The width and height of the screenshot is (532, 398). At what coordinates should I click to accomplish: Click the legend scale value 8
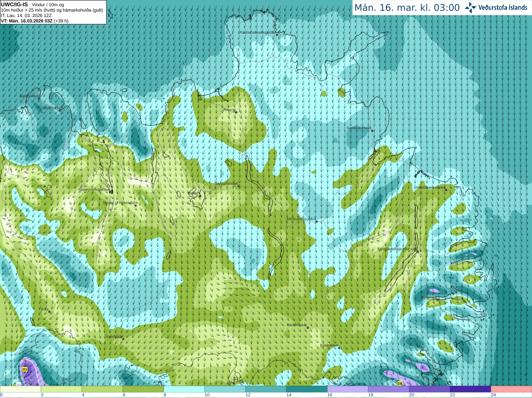coord(165,395)
